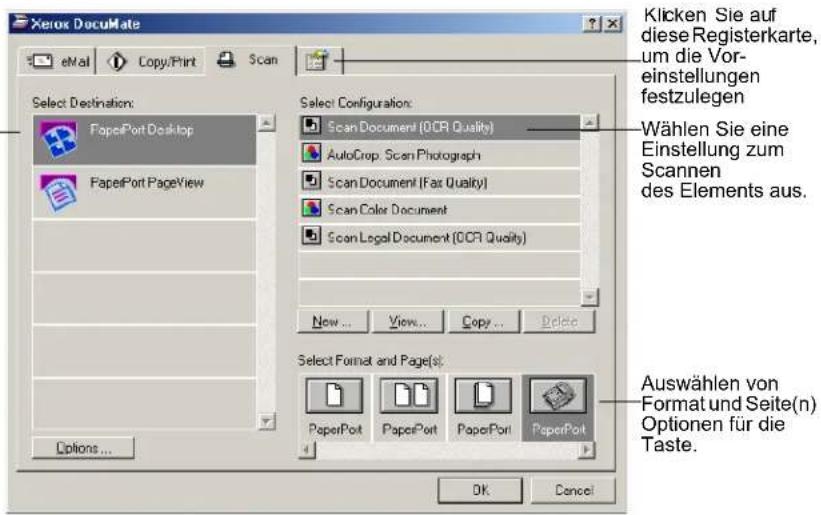Screen dimensions: 821x515
Task: Close the Xerox DocuMate dialog
Action: (613, 24)
